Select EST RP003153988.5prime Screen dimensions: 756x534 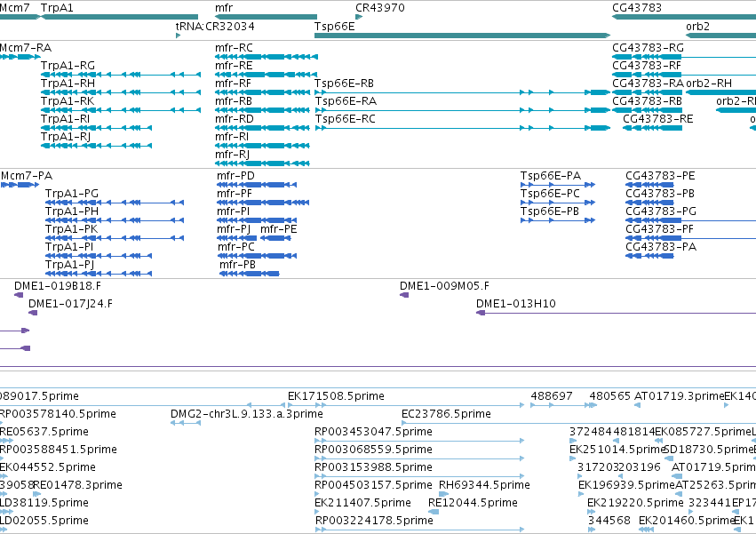click(x=419, y=476)
